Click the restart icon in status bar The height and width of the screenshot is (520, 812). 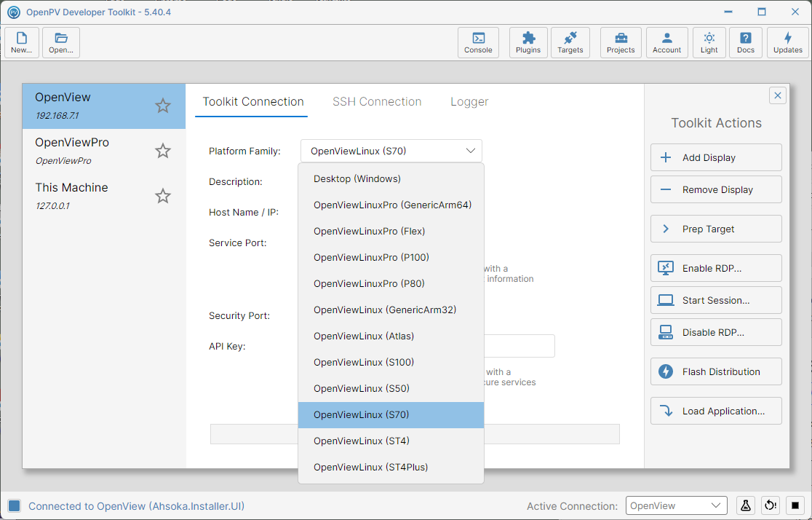click(x=770, y=505)
